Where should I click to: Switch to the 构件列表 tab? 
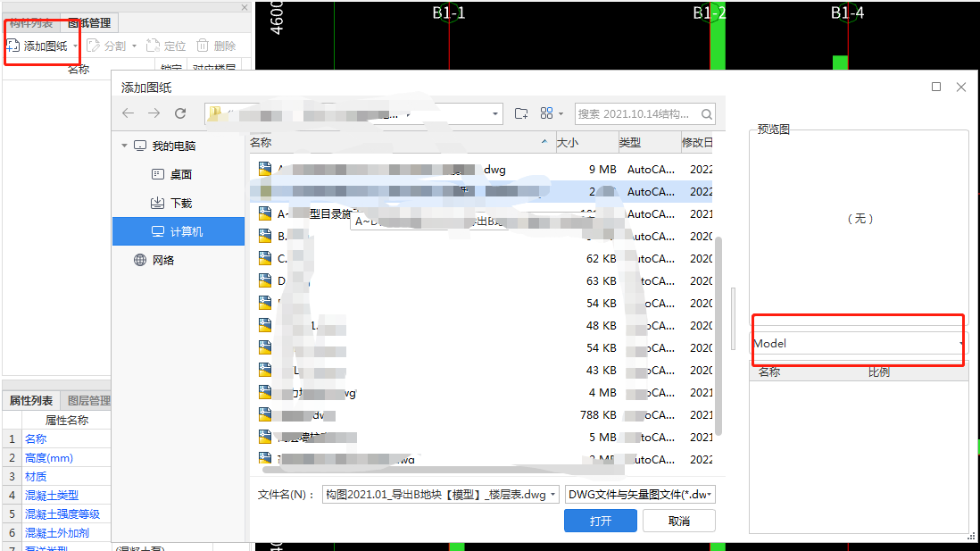(31, 23)
